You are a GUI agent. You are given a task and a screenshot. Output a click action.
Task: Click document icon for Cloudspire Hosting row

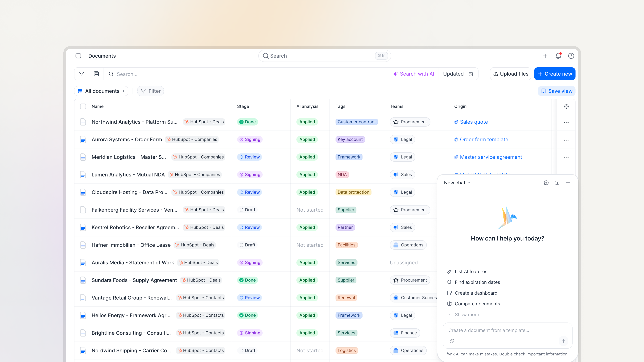click(83, 192)
